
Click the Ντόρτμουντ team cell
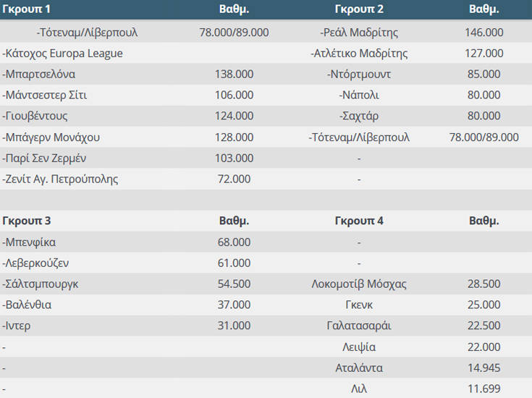click(359, 75)
